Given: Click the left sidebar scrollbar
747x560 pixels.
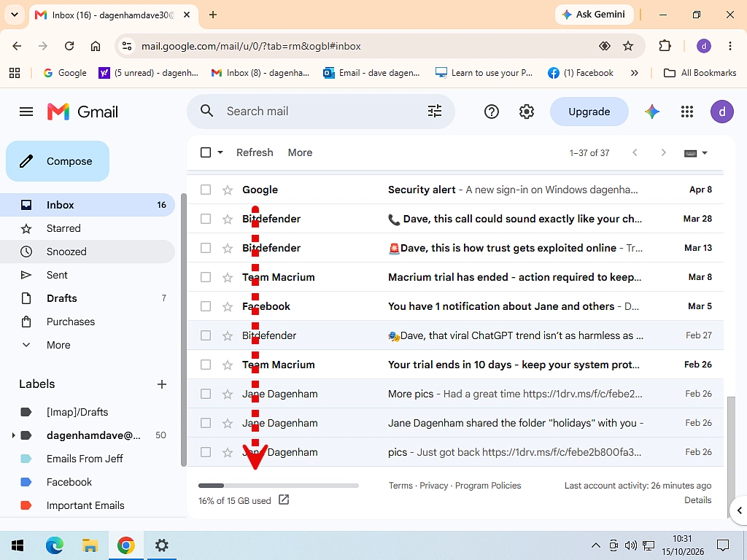Looking at the screenshot, I should coord(183,330).
